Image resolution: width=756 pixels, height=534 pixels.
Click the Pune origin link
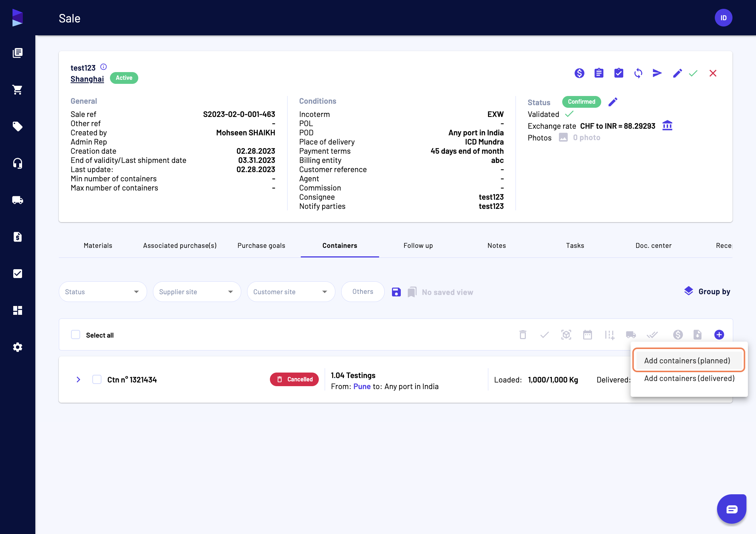(x=362, y=387)
